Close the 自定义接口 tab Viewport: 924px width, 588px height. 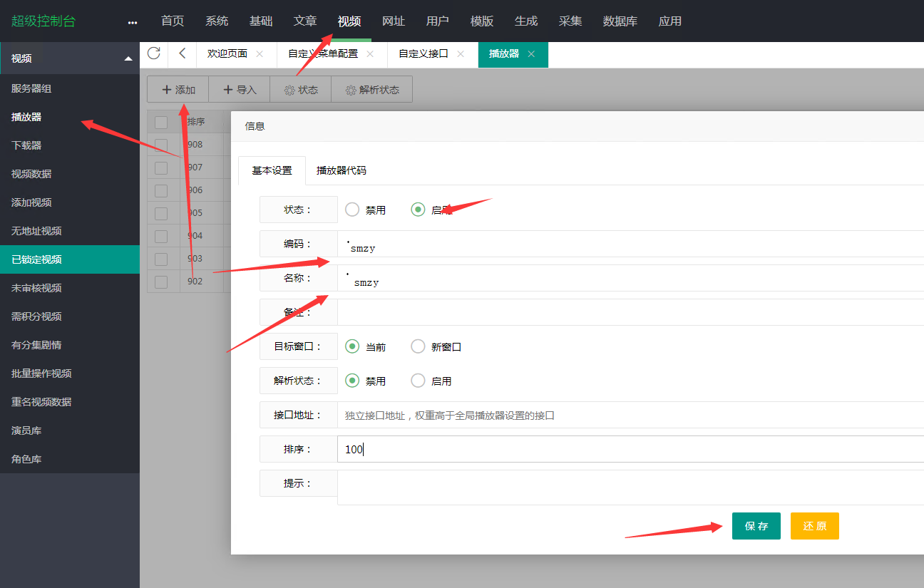point(461,54)
